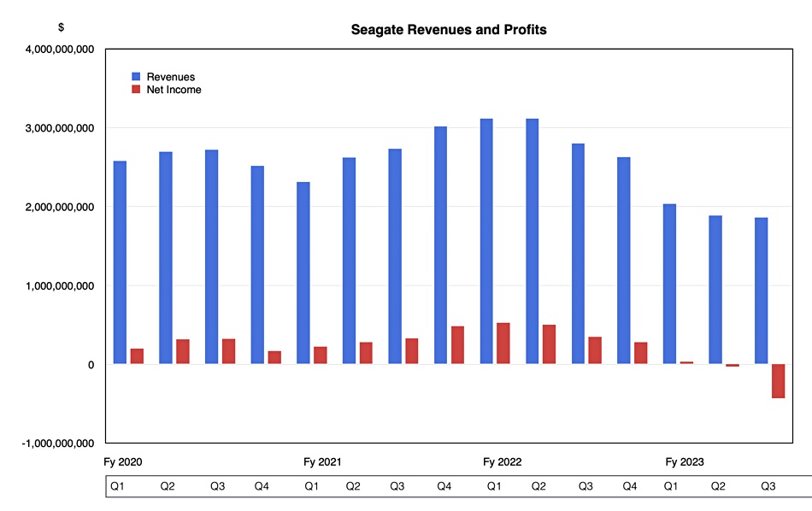Select the Revenues legend label
The width and height of the screenshot is (812, 511).
point(171,77)
